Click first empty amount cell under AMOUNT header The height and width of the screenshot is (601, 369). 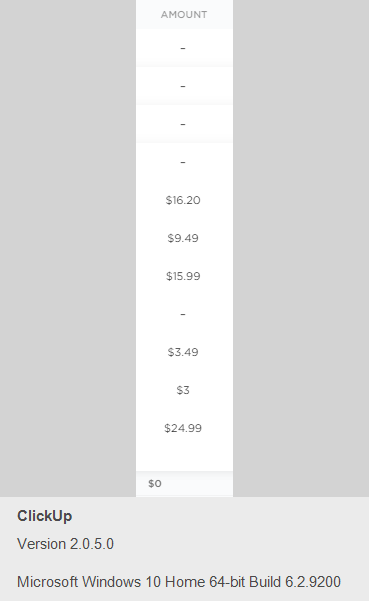[x=184, y=48]
